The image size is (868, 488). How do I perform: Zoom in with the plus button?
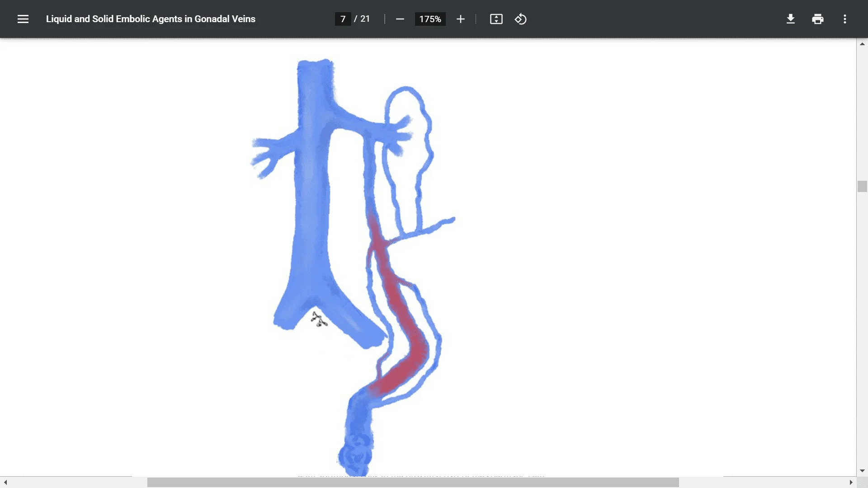pos(460,19)
